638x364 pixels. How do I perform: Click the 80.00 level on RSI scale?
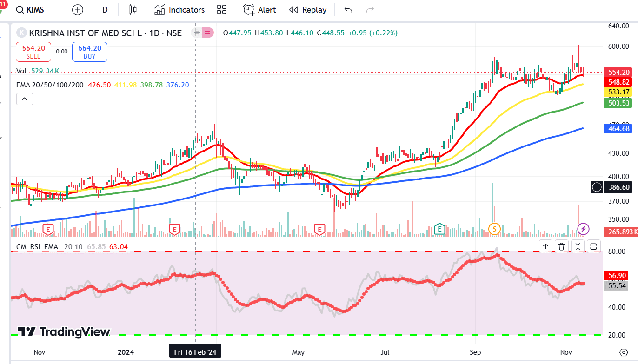[617, 251]
